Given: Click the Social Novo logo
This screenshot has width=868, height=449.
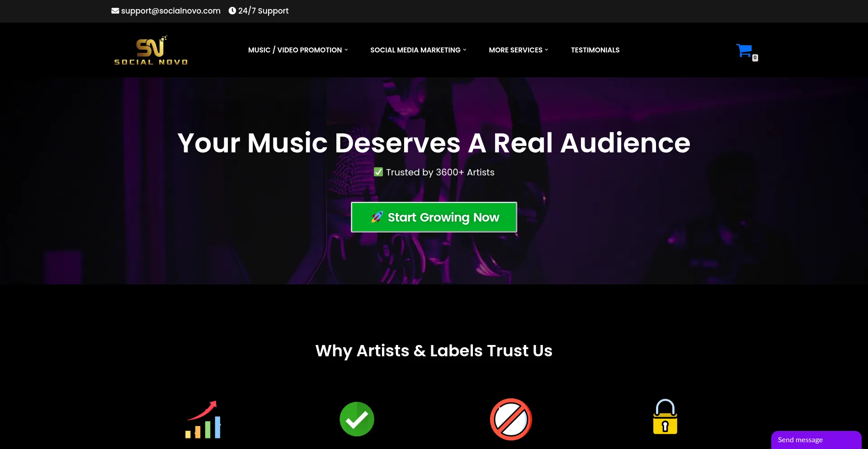Looking at the screenshot, I should coord(151,50).
